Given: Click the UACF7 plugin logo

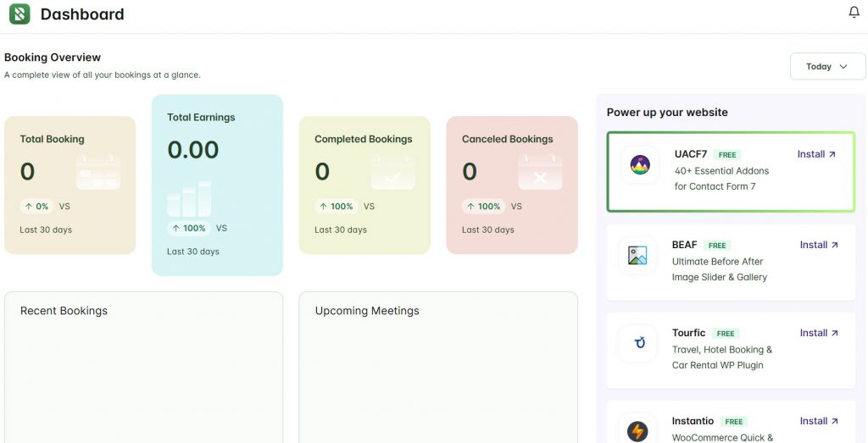Looking at the screenshot, I should pos(640,165).
